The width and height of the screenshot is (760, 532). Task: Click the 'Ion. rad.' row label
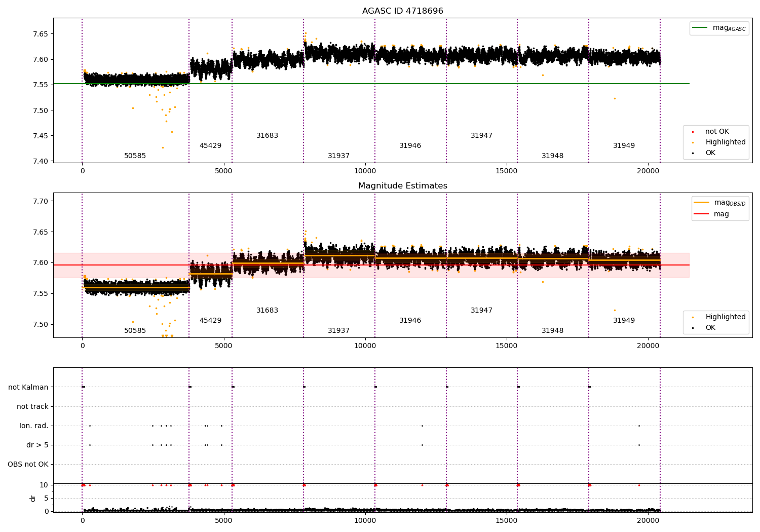[x=34, y=426]
